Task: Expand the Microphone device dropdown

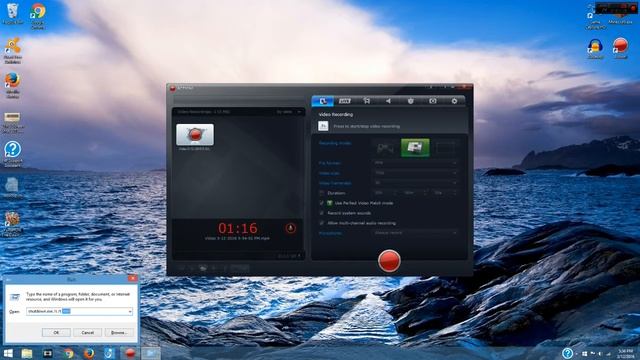Action: click(x=415, y=233)
